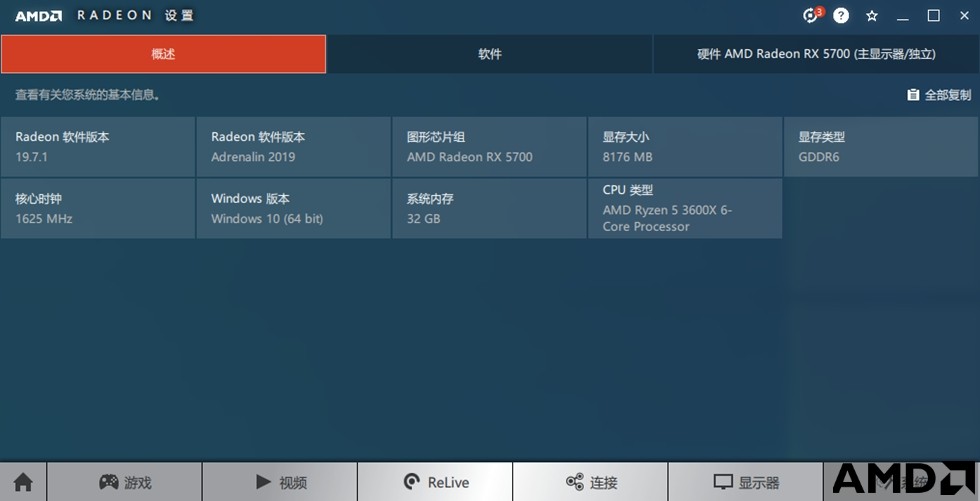Select the 显存类型 GDDR6 tile
980x501 pixels.
pyautogui.click(x=881, y=146)
